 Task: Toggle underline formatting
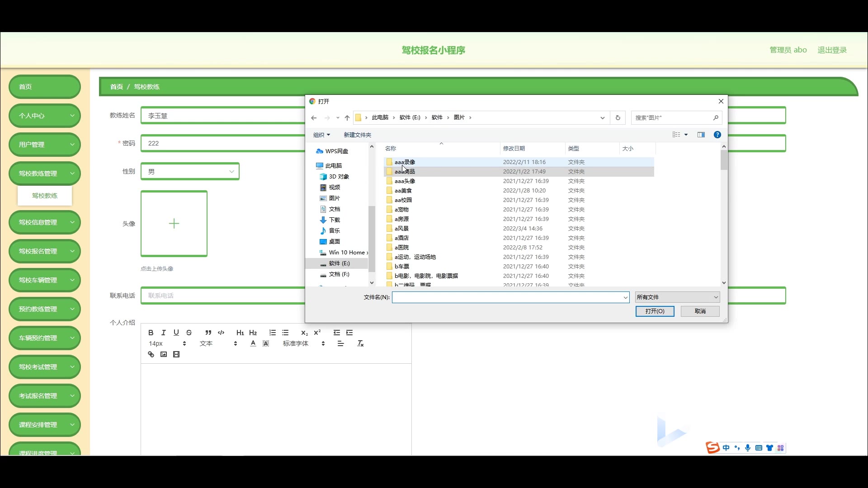(176, 333)
